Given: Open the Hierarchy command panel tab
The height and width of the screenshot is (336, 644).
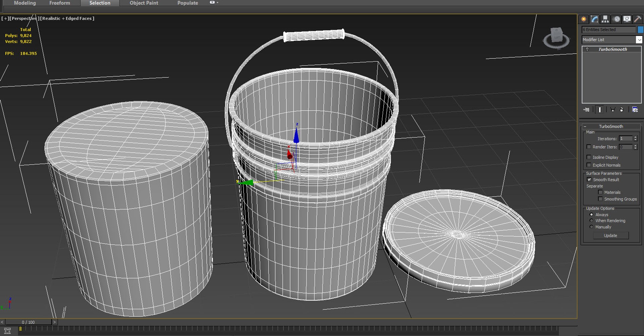Looking at the screenshot, I should tap(605, 19).
